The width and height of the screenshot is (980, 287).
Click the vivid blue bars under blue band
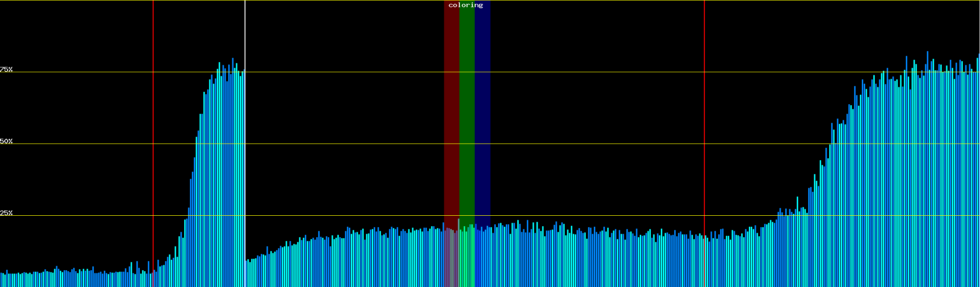482,258
